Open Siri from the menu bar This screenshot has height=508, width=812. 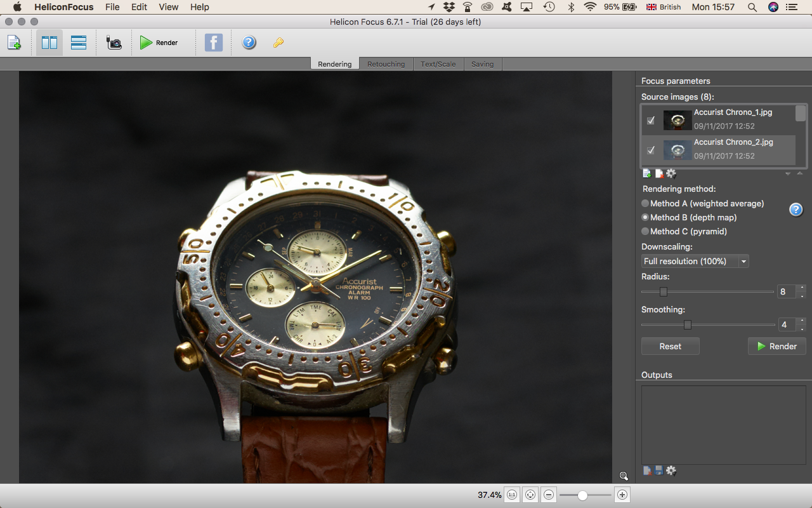tap(773, 7)
